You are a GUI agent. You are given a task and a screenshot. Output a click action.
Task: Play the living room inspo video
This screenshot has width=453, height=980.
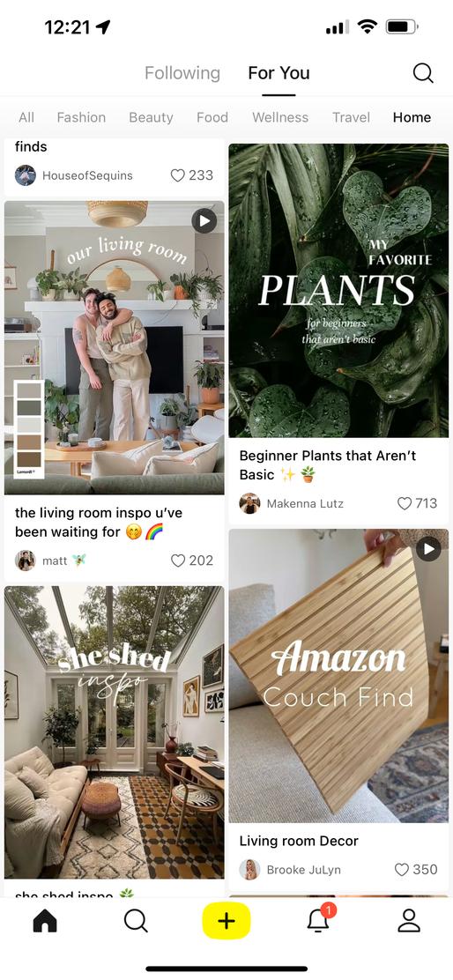(x=204, y=220)
